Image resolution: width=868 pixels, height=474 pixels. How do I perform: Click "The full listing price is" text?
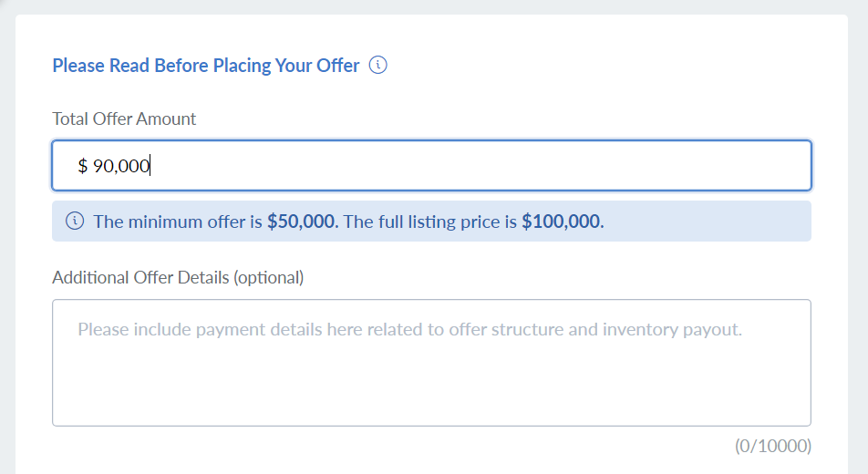(x=430, y=222)
